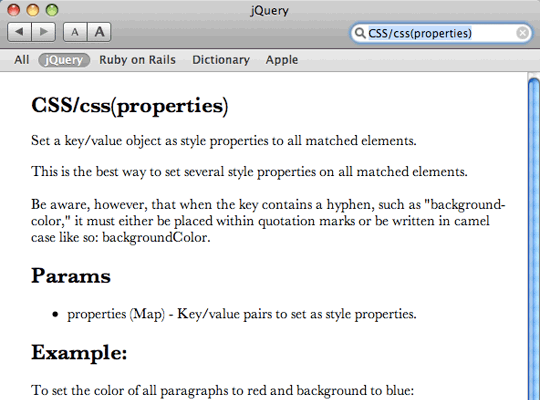Click the CSS/css(properties) page heading
Screen dimensions: 540x400
tap(129, 106)
